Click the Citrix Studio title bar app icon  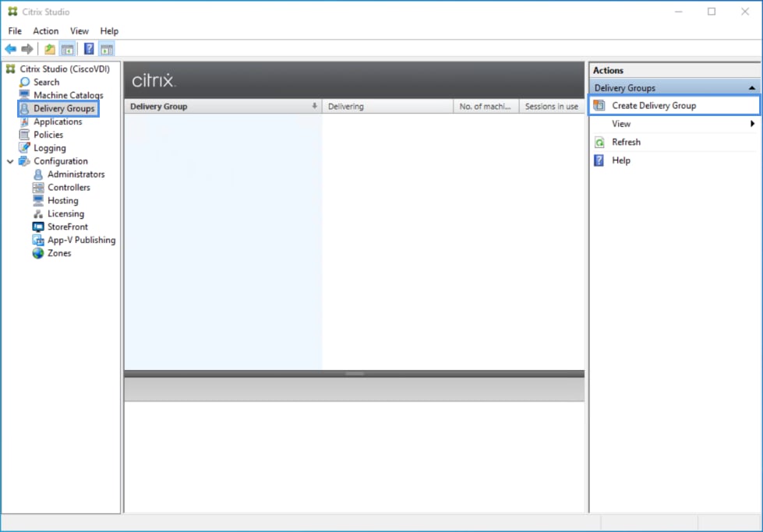pyautogui.click(x=12, y=12)
